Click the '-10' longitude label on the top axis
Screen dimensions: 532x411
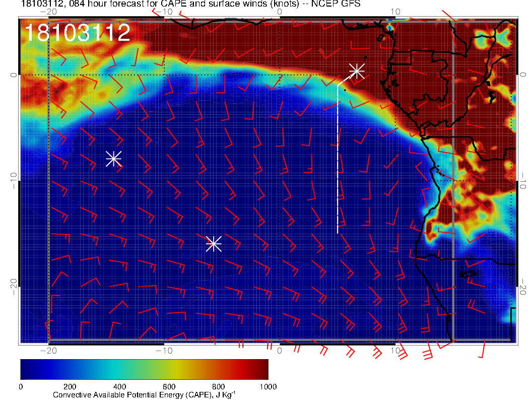(x=164, y=12)
